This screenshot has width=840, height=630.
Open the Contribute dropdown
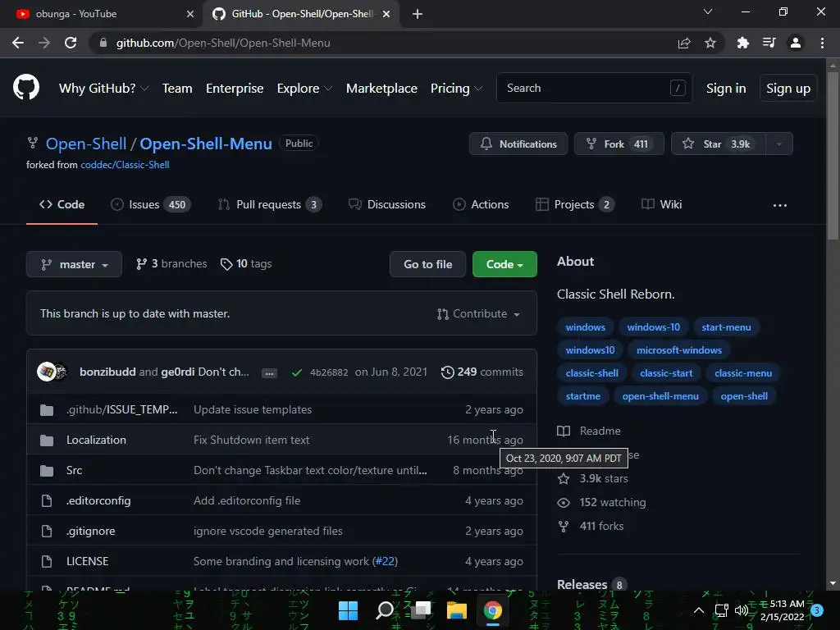(x=479, y=314)
